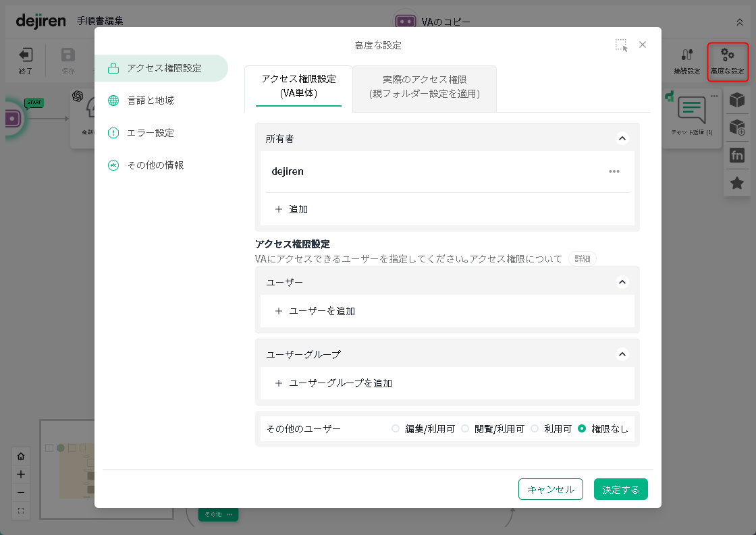Collapse the ユーザー section chevron

[622, 282]
